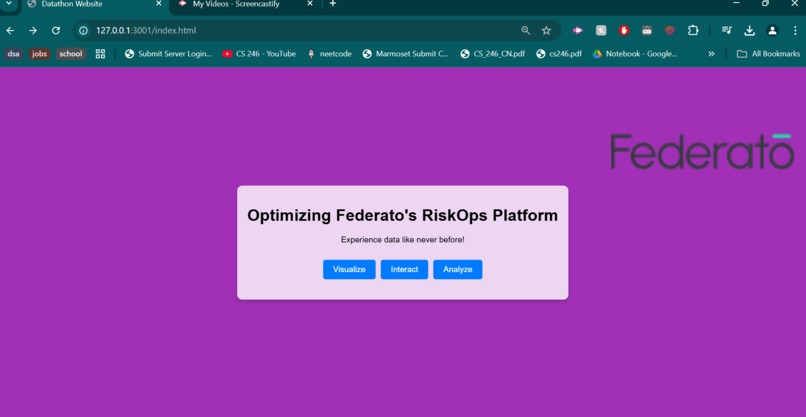
Task: Open the Extensions puzzle icon
Action: [x=693, y=30]
